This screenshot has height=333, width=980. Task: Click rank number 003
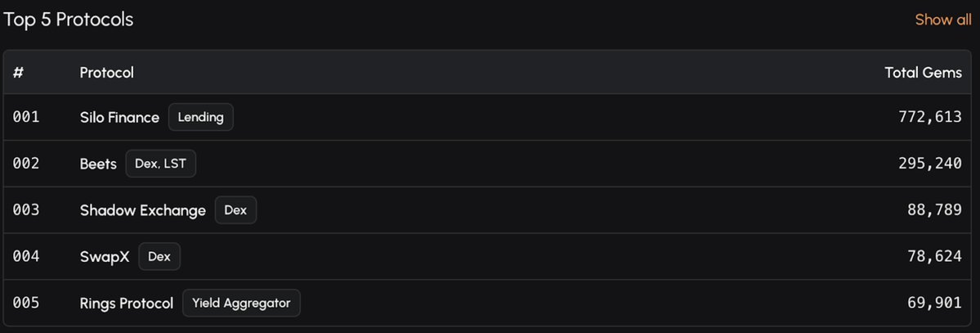click(26, 209)
